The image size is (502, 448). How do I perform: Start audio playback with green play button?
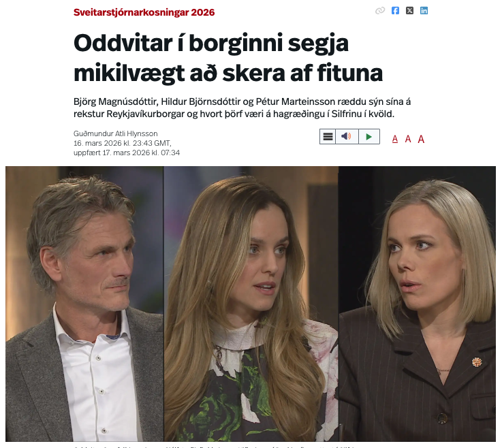(x=368, y=137)
